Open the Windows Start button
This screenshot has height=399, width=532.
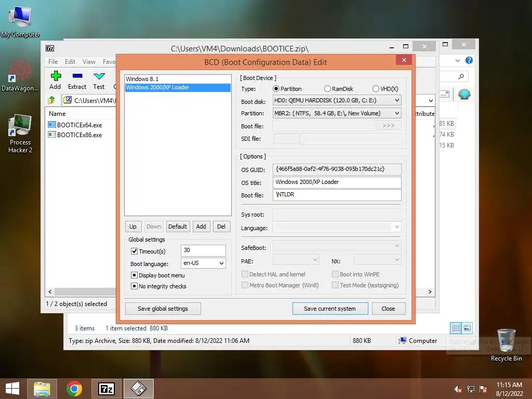point(12,389)
